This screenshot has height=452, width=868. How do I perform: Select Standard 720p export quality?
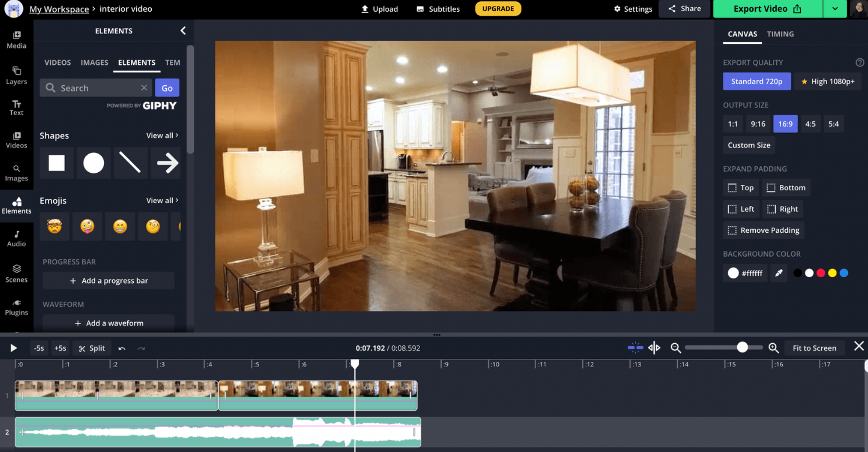[757, 81]
